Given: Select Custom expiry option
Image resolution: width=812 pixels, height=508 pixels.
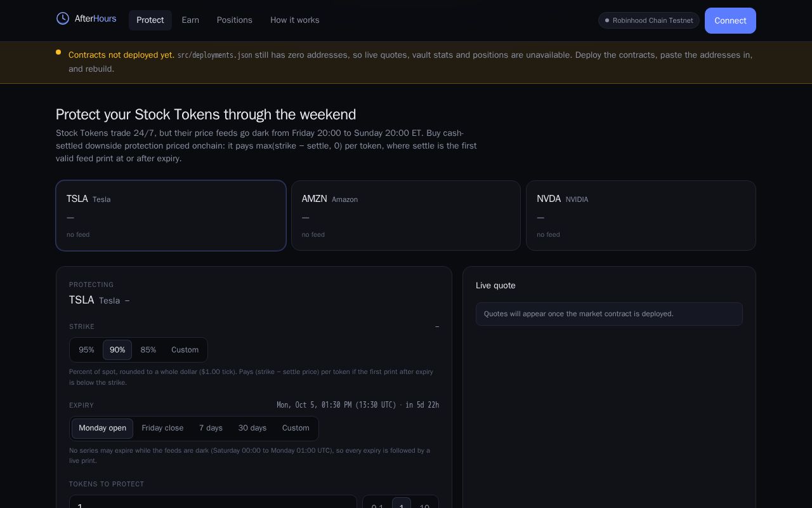Looking at the screenshot, I should [296, 428].
